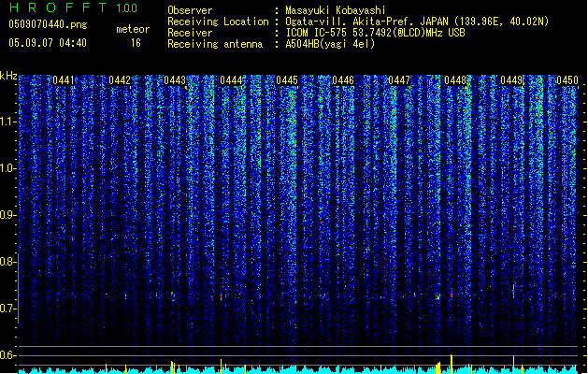Click the 0448 time marker
The image size is (588, 374).
pos(455,80)
